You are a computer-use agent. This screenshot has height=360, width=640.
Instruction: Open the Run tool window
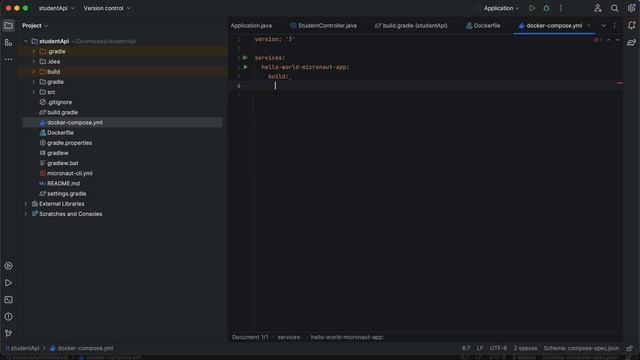pos(8,283)
